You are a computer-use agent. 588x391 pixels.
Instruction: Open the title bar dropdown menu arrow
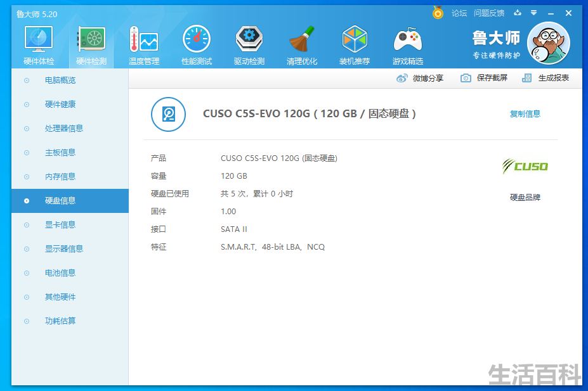coord(533,13)
